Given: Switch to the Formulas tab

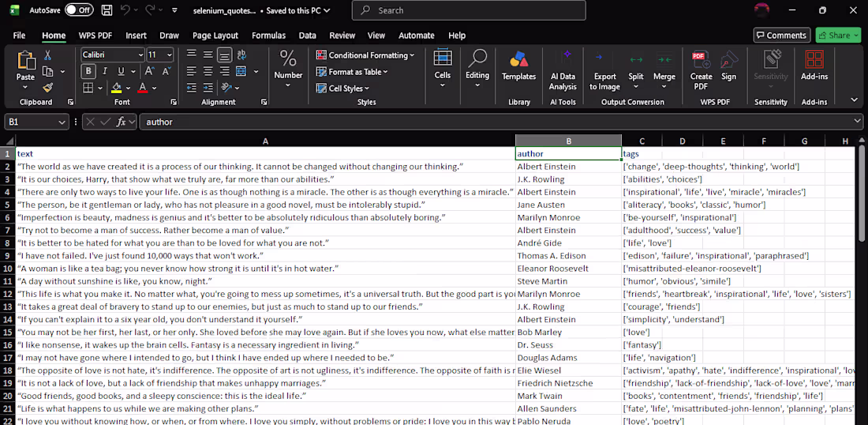Looking at the screenshot, I should (268, 35).
